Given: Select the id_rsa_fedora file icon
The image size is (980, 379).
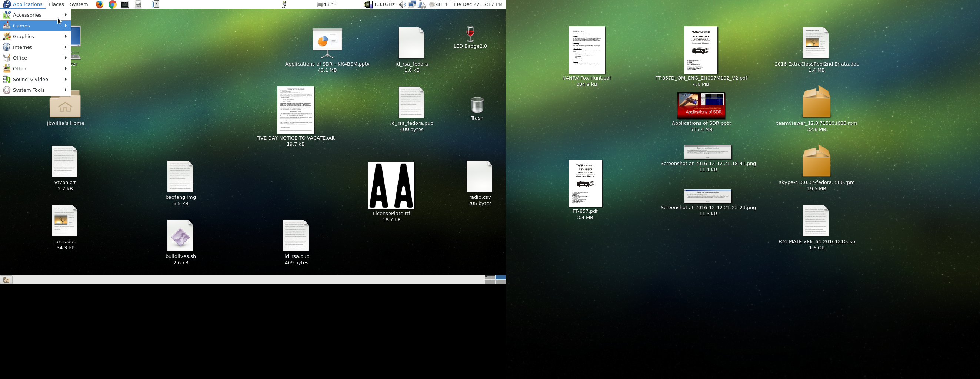Looking at the screenshot, I should click(411, 43).
